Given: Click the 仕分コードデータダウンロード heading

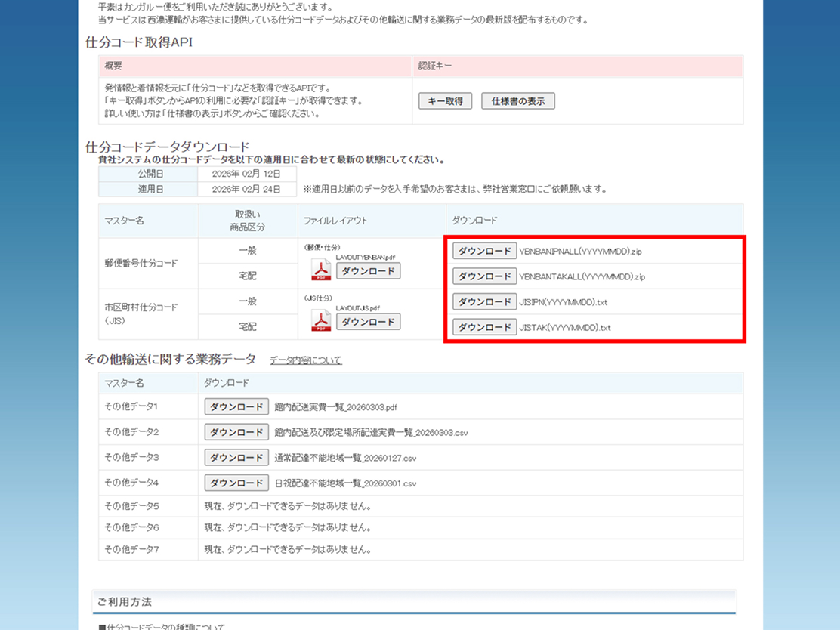Looking at the screenshot, I should point(168,147).
